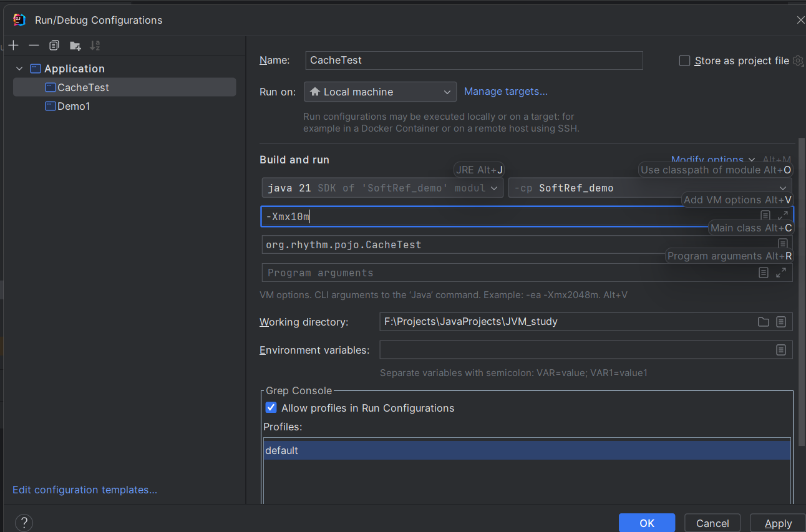Open the java 21 SDK dropdown

click(382, 188)
